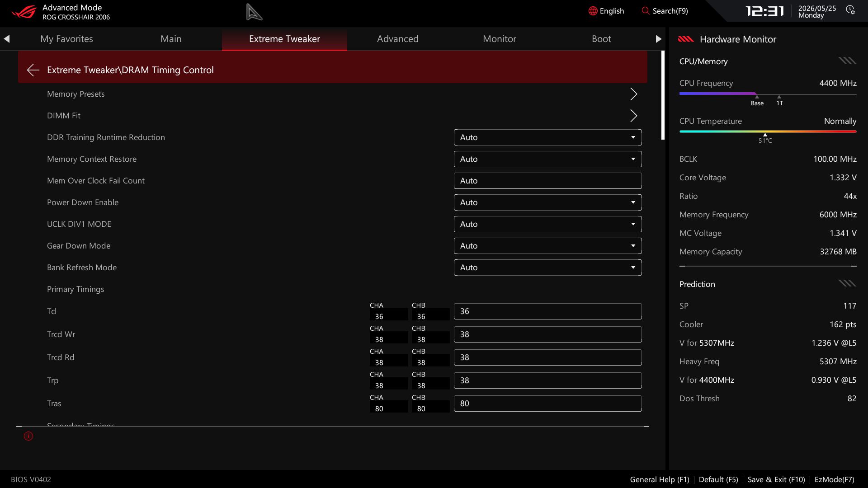Switch to Advanced tab
Image resolution: width=868 pixels, height=488 pixels.
click(x=398, y=39)
